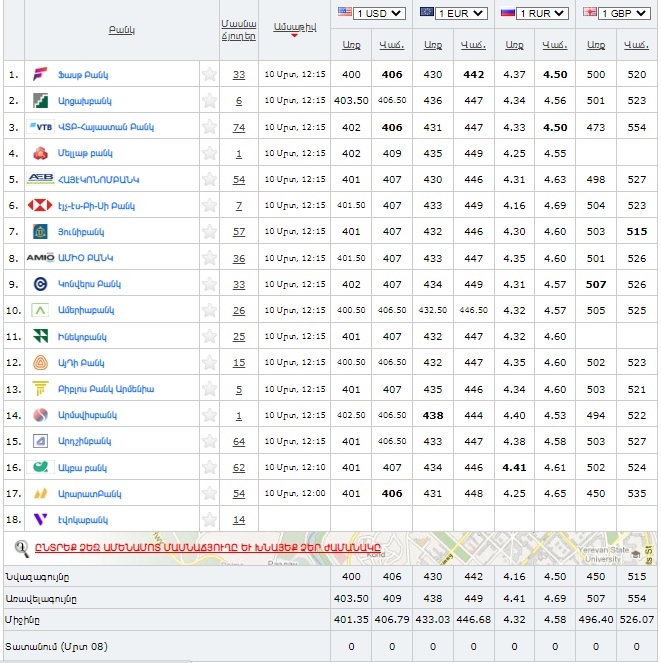Open the Արցախբանկ bank link
661x663 pixels.
tap(85, 101)
